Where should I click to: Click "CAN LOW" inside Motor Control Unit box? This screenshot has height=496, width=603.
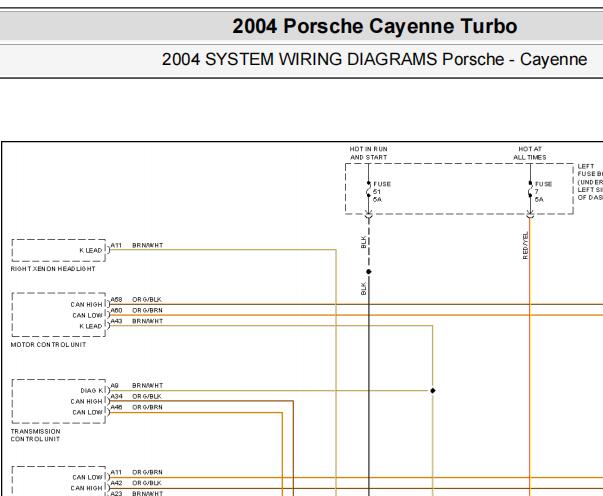click(x=88, y=315)
